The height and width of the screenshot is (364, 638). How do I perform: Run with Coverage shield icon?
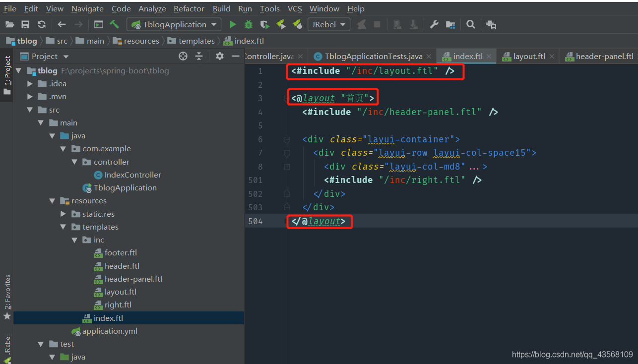click(x=265, y=24)
